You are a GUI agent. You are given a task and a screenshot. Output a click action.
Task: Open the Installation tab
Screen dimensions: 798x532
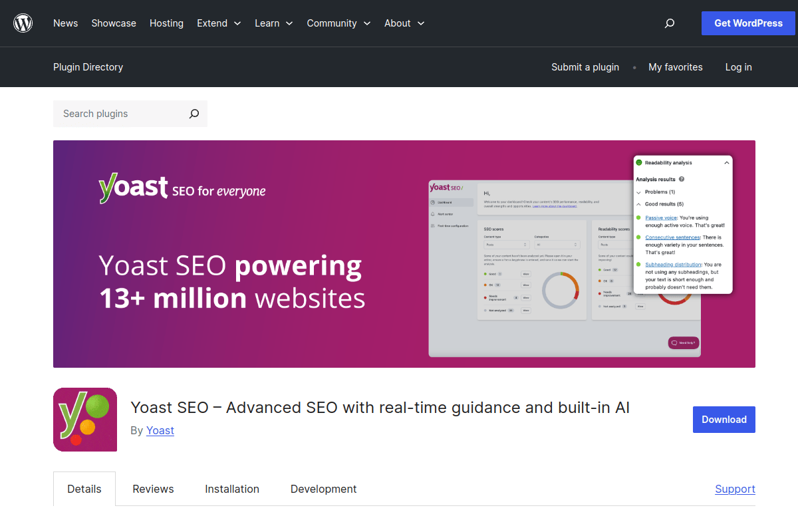[x=231, y=489]
